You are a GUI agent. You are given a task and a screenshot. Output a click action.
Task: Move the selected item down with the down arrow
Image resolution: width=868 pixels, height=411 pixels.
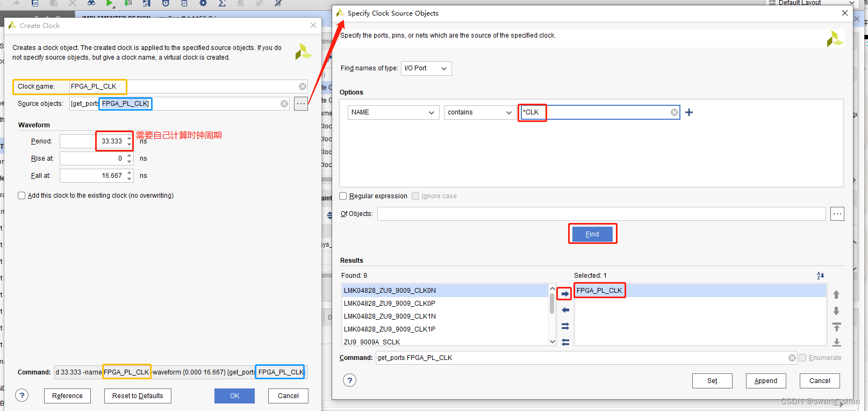836,311
